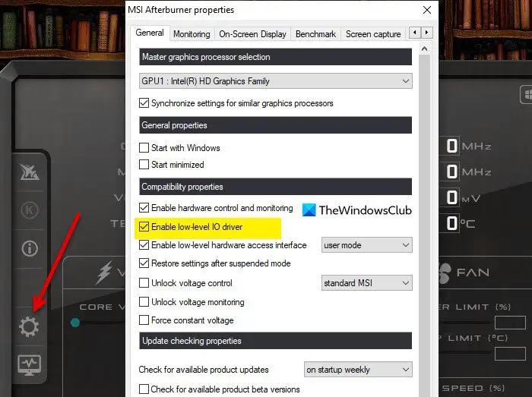
Task: Click the lightning bolt voltage icon
Action: click(104, 273)
